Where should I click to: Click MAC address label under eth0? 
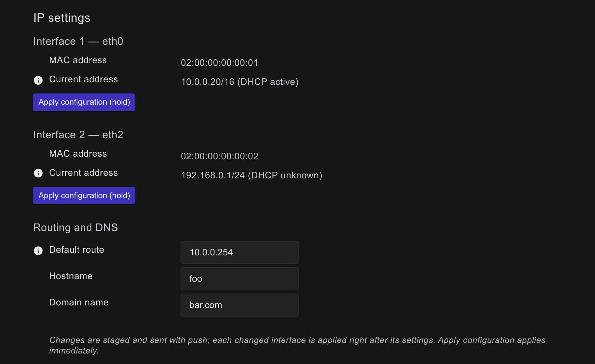(78, 60)
